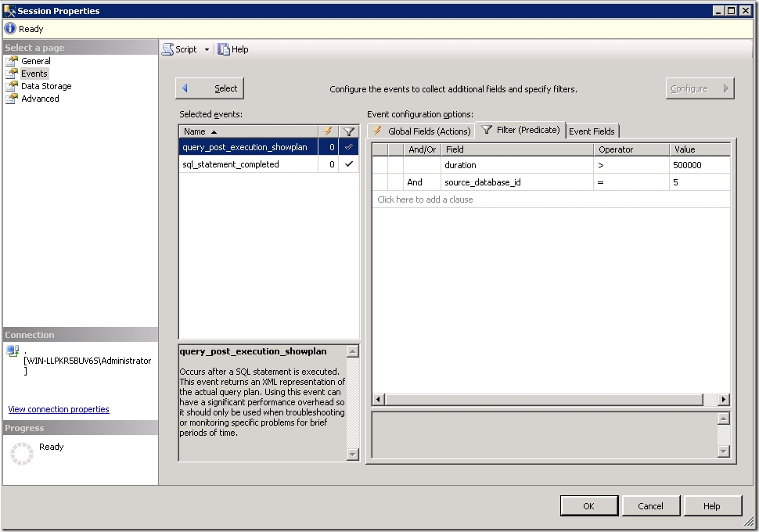Click the Field column header
Screen dimensions: 759x532
pos(517,149)
